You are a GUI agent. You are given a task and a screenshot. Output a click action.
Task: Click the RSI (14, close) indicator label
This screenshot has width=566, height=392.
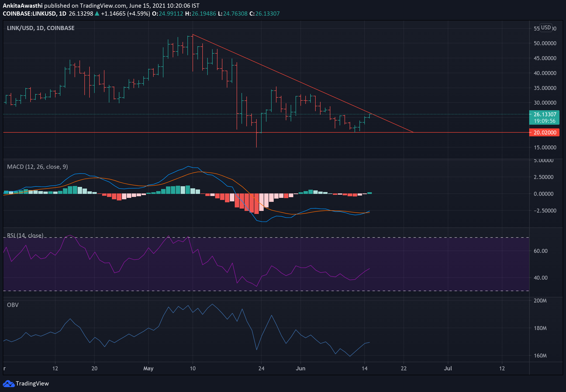click(x=25, y=236)
